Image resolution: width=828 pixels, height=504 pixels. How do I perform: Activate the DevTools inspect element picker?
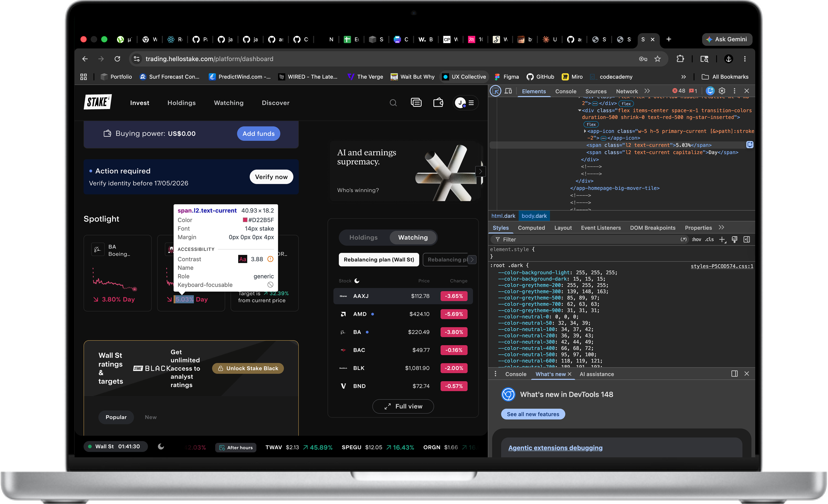point(495,91)
